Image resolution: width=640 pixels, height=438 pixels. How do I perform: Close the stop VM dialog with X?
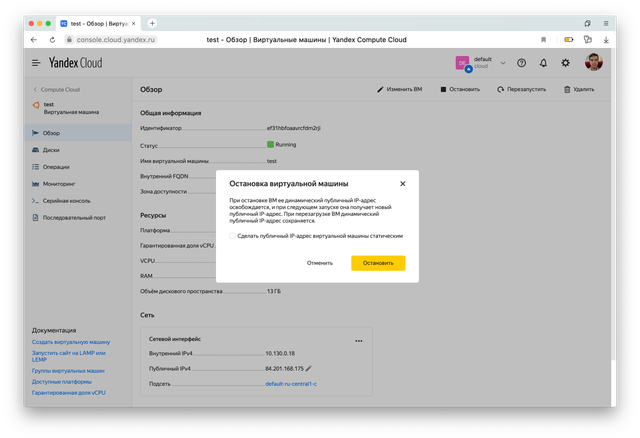pyautogui.click(x=403, y=184)
